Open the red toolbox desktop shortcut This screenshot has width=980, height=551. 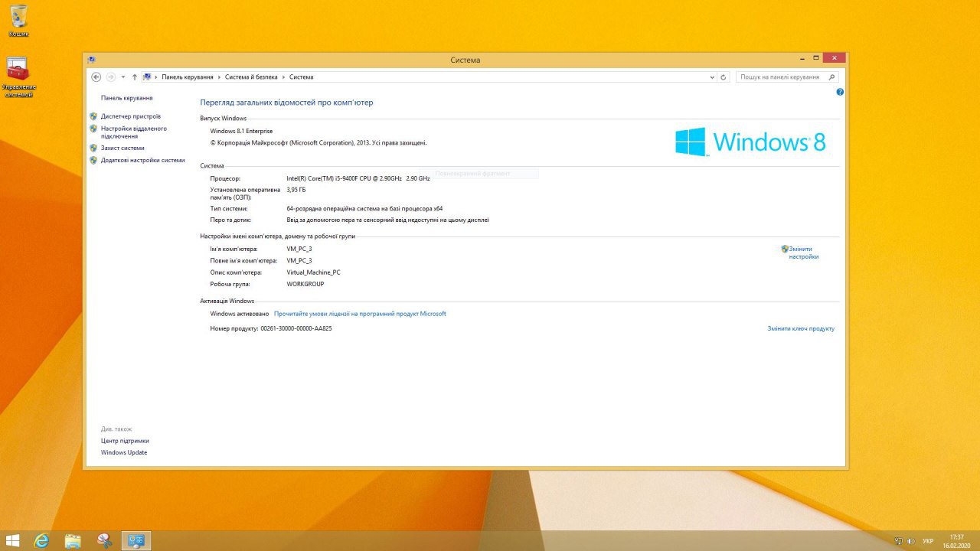click(x=18, y=77)
